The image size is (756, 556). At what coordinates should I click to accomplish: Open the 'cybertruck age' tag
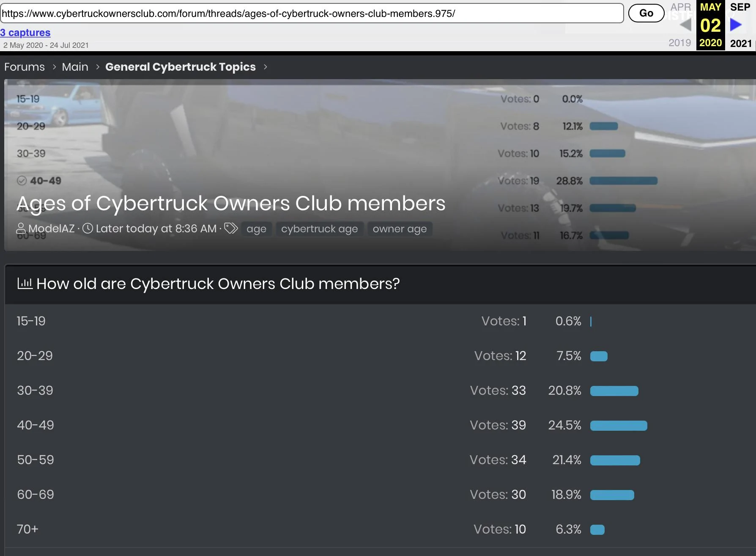click(x=320, y=229)
